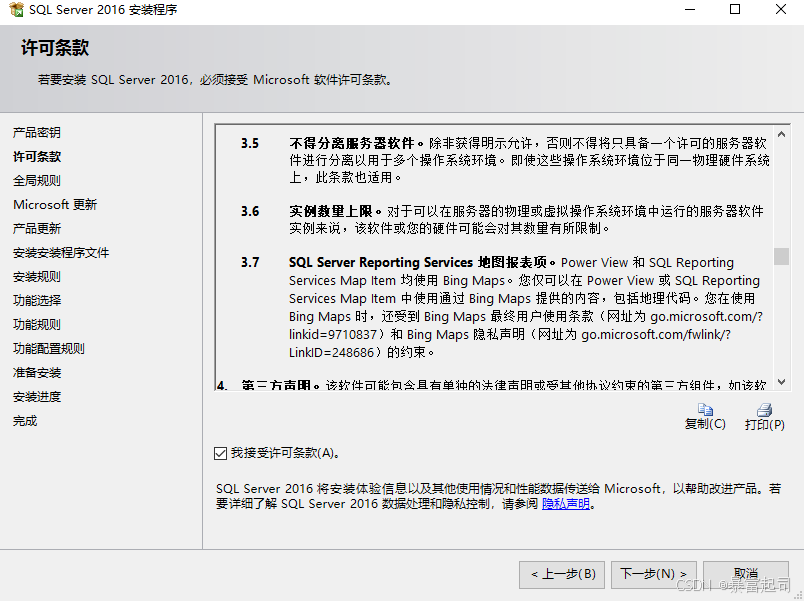Image resolution: width=804 pixels, height=601 pixels.
Task: Go to 全局规则 step in sidebar
Action: pyautogui.click(x=37, y=181)
